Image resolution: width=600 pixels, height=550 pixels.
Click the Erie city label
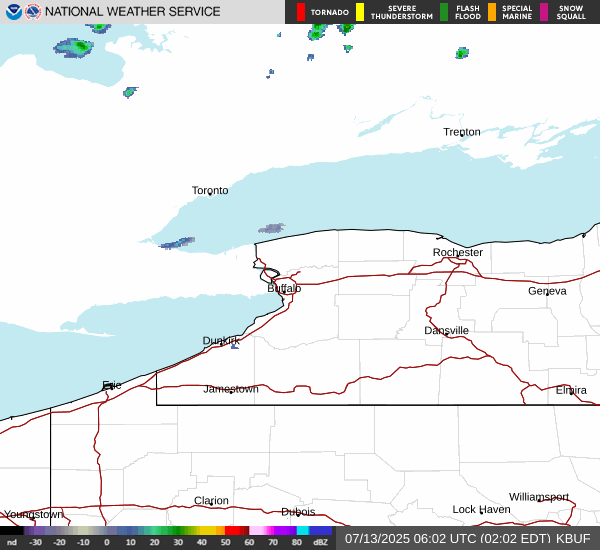tap(112, 385)
